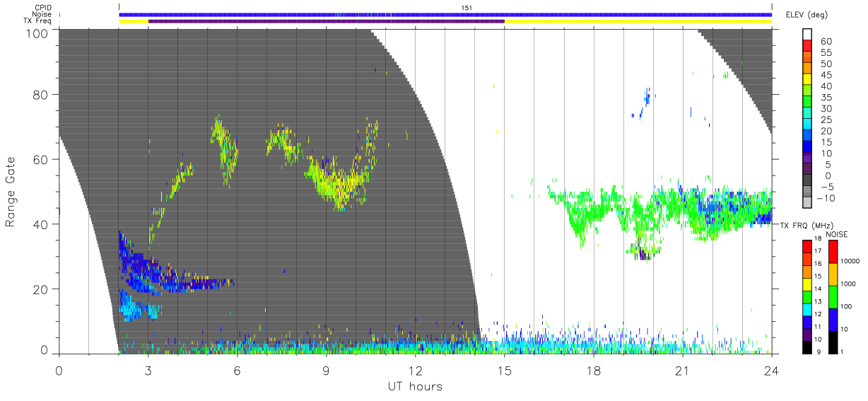Click the 80 tick on Range Gate axis

pyautogui.click(x=41, y=94)
